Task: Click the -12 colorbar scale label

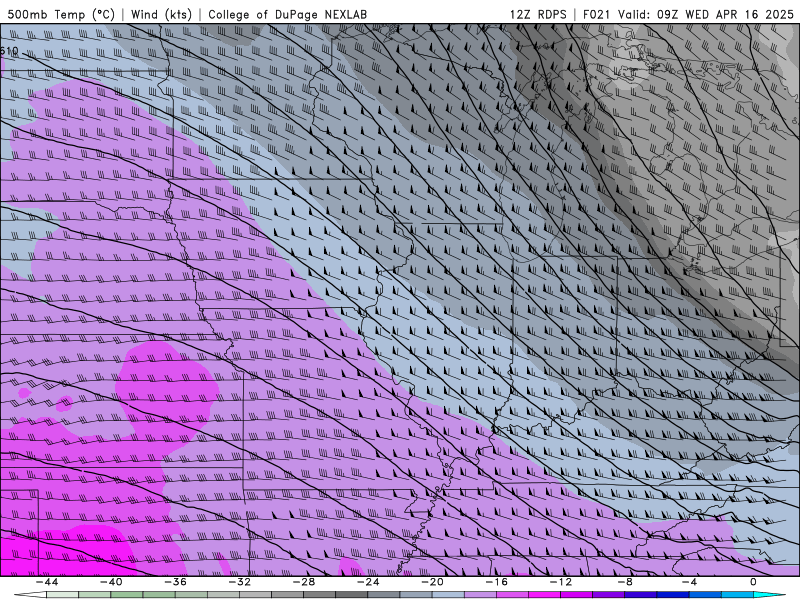Action: pyautogui.click(x=561, y=582)
